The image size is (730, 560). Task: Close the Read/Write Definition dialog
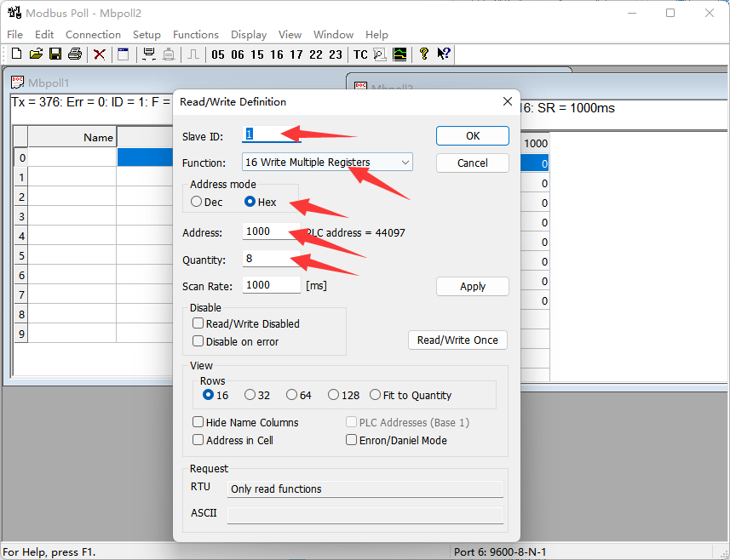click(508, 101)
